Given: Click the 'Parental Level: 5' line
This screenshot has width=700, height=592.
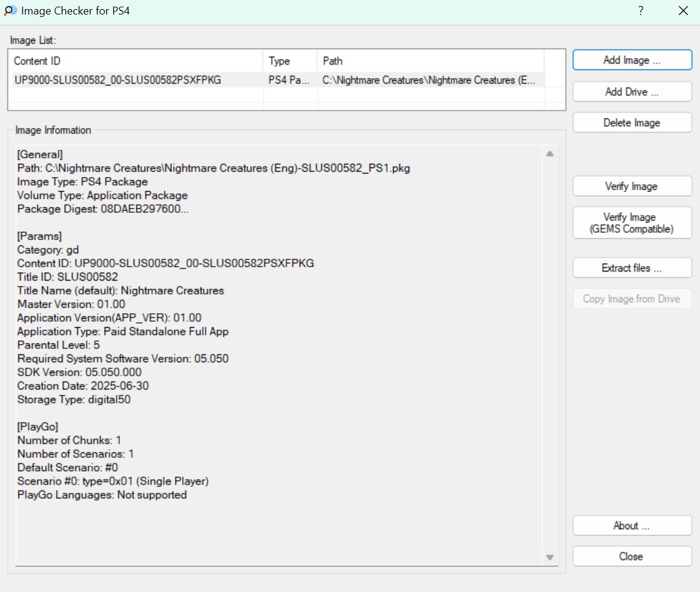Looking at the screenshot, I should point(59,345).
